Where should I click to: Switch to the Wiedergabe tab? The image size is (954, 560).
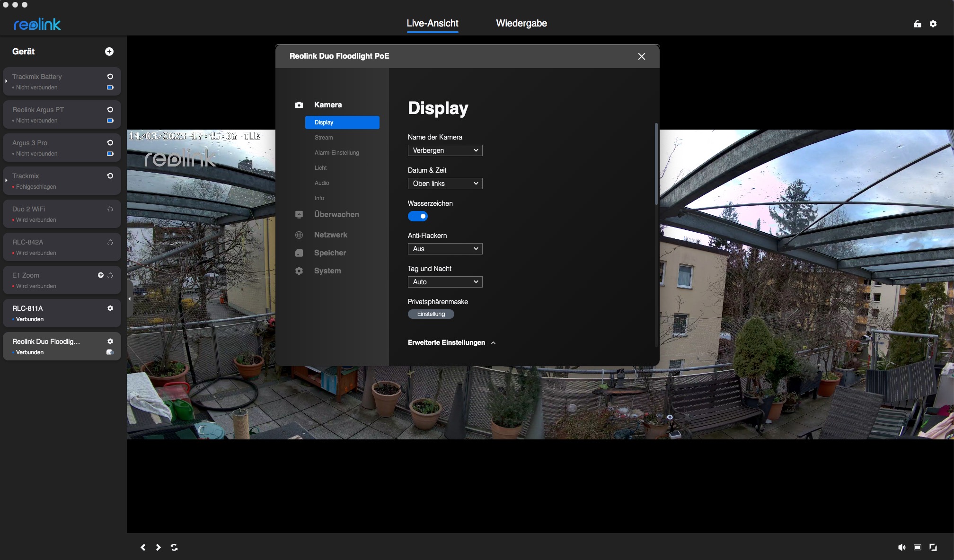(521, 24)
